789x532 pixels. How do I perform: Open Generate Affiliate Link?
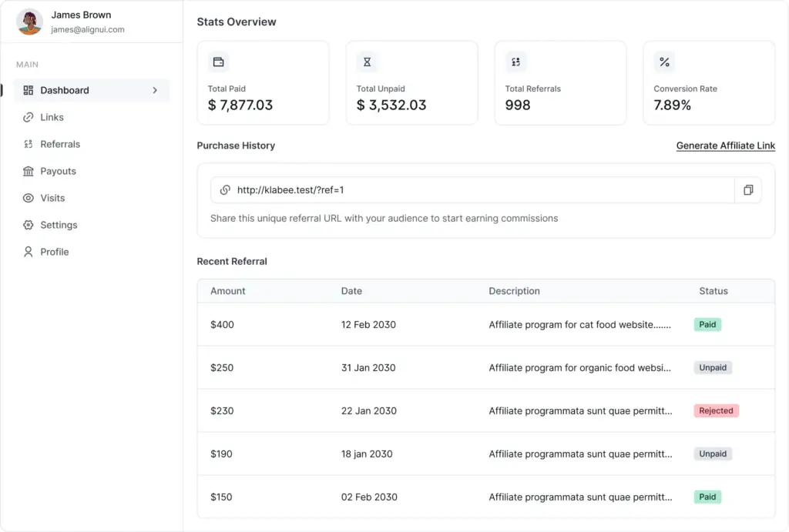coord(725,145)
